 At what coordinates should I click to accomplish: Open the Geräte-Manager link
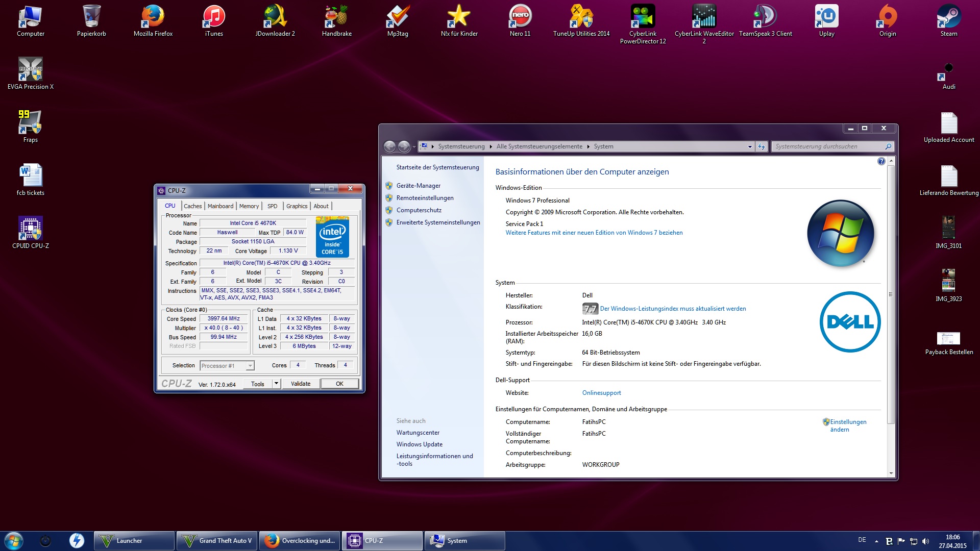[418, 186]
